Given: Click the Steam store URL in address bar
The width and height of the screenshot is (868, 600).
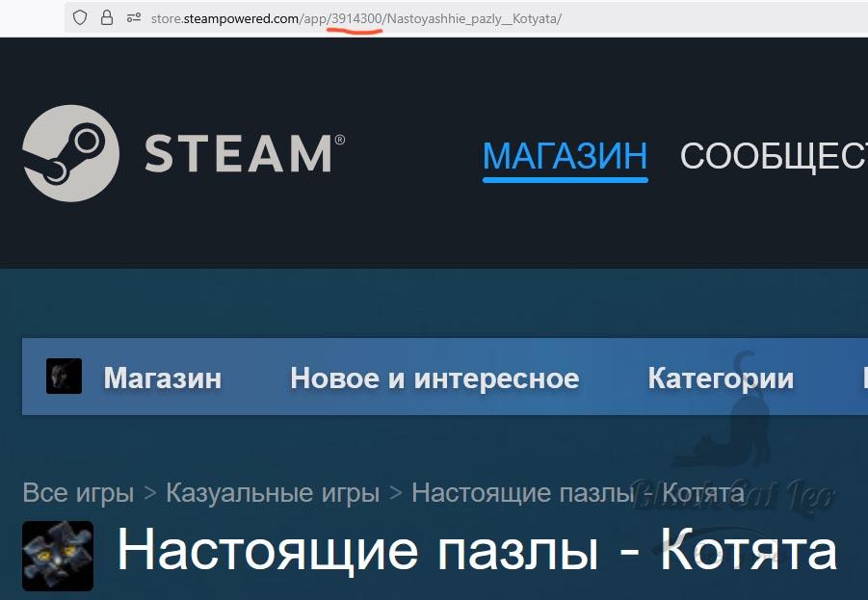Looking at the screenshot, I should (x=355, y=19).
